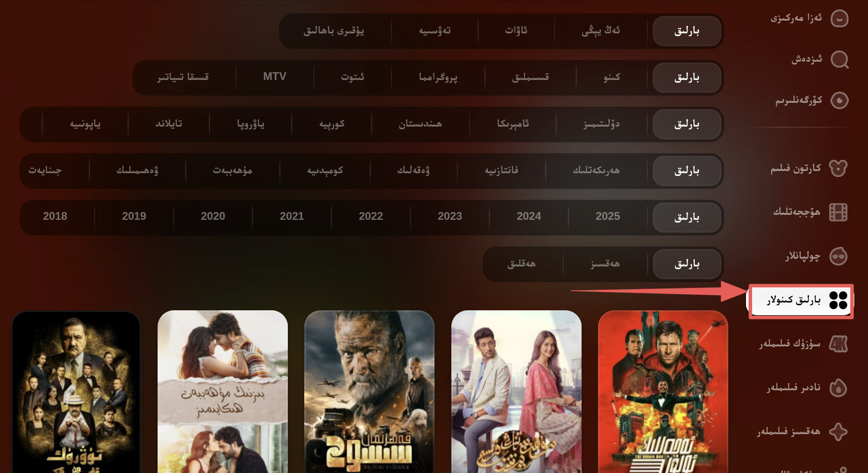
Task: Click the flame popular films icon
Action: 838,388
